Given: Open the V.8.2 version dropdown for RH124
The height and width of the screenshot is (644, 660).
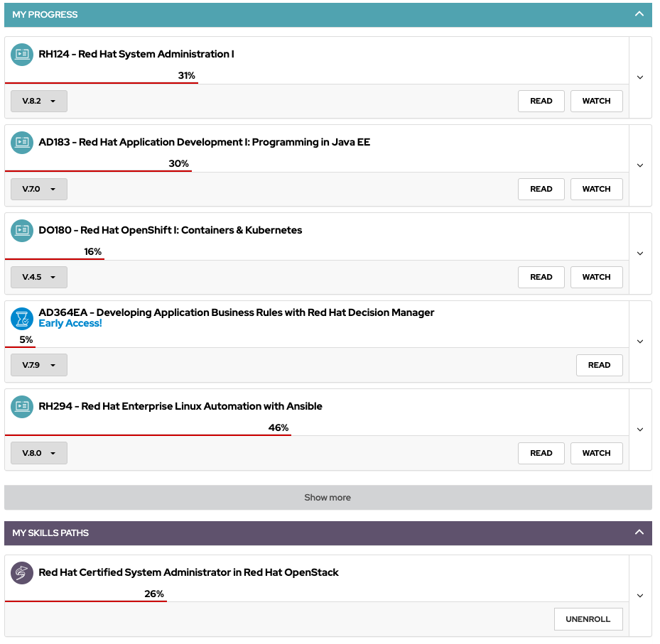Looking at the screenshot, I should (38, 101).
